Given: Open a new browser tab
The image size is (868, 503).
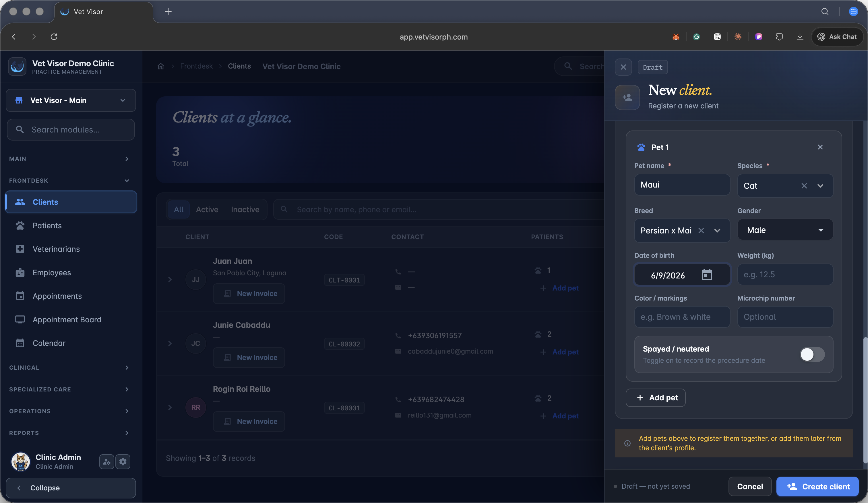Looking at the screenshot, I should point(168,12).
